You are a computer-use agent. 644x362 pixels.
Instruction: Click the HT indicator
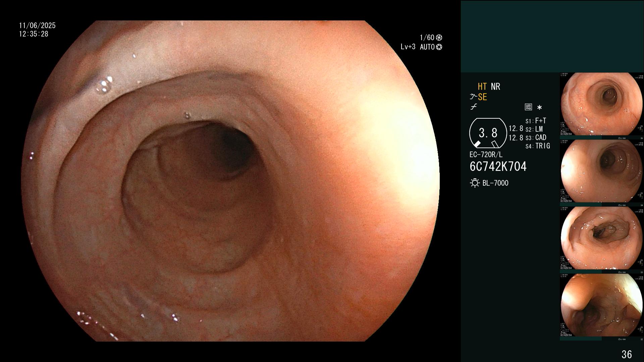tap(482, 86)
